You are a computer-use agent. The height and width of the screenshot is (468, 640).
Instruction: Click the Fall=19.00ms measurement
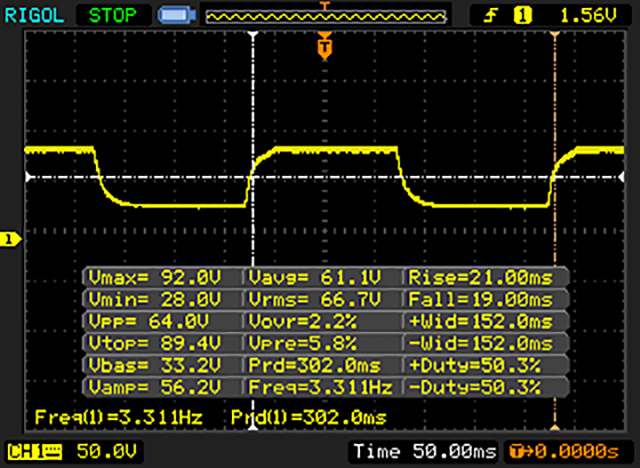(x=480, y=299)
